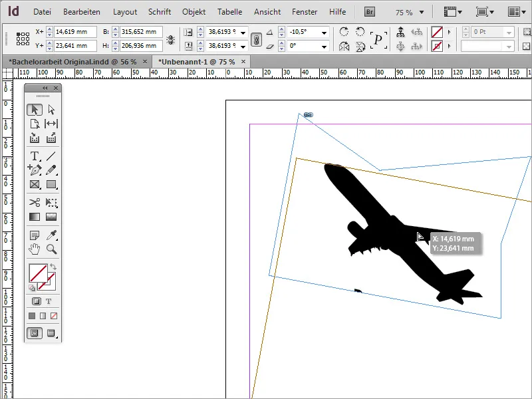Switch to Preview view mode

coord(51,333)
